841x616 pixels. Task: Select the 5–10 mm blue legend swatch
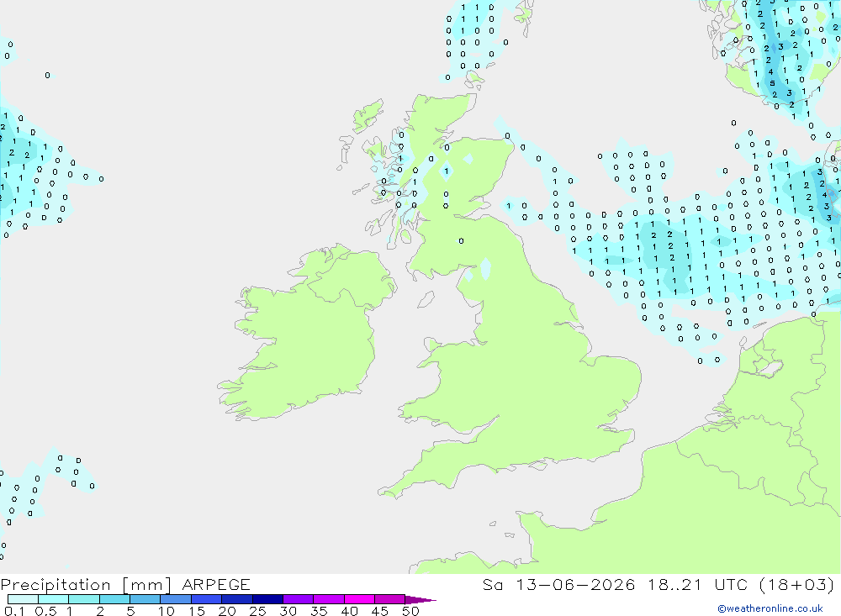[145, 599]
